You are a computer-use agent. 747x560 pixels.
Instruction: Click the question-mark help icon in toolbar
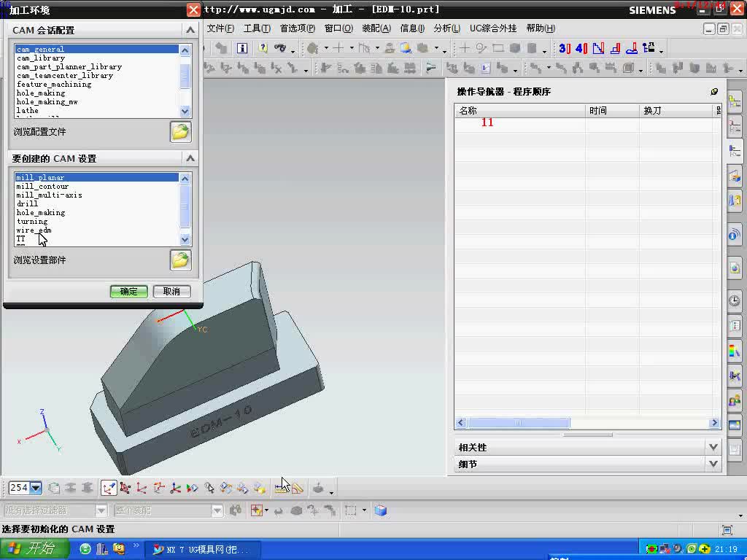pyautogui.click(x=263, y=47)
